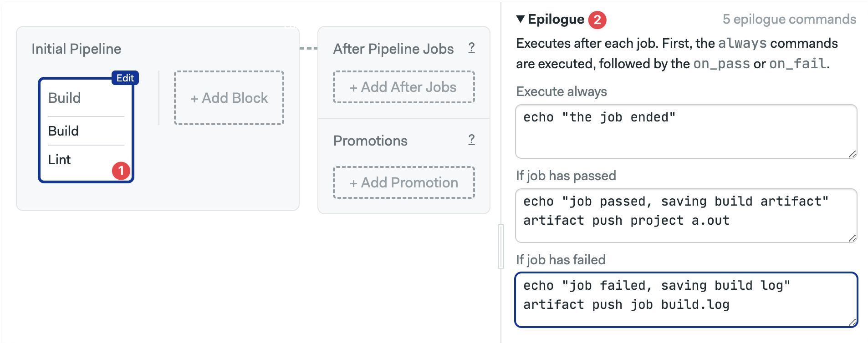Click the Build block title
Image resolution: width=868 pixels, height=343 pixels.
64,98
